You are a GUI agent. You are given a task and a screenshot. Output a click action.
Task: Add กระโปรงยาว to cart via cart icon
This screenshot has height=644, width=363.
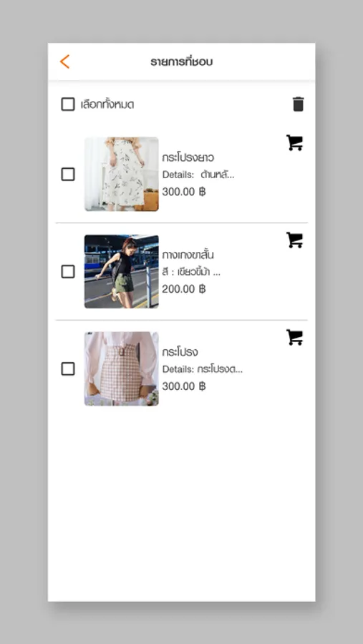(295, 143)
